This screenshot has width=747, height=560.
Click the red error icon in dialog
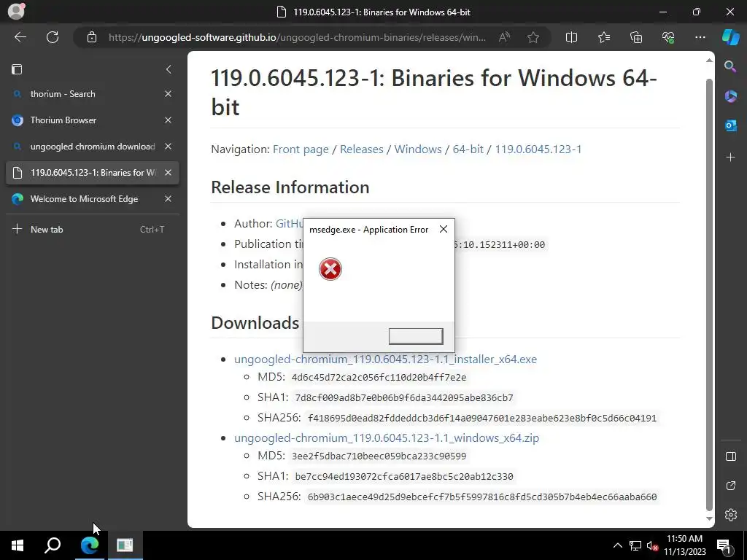[330, 269]
